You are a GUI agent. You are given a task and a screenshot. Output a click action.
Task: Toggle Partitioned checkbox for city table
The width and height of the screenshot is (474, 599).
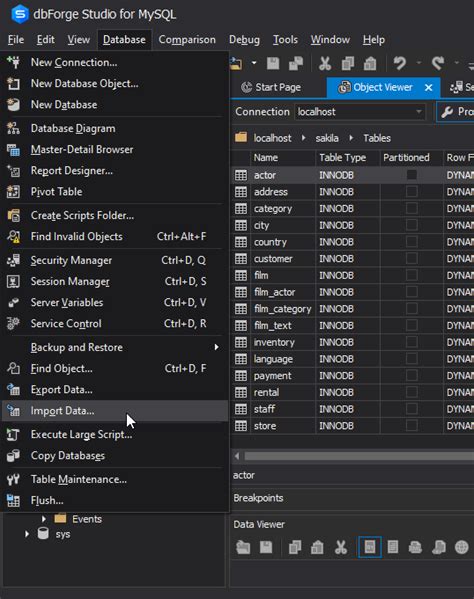[411, 225]
